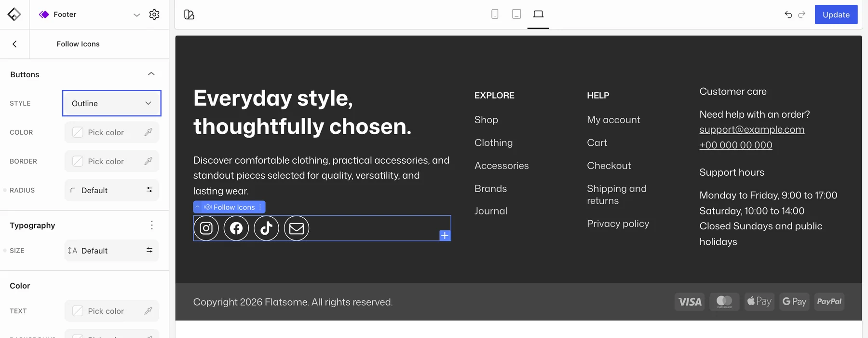
Task: Open the Cart link
Action: 597,143
